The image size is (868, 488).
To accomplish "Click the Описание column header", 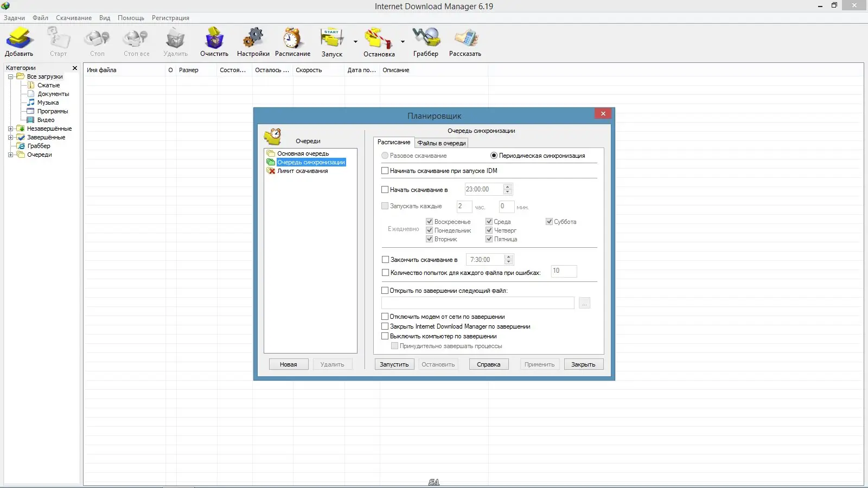I will tap(433, 70).
